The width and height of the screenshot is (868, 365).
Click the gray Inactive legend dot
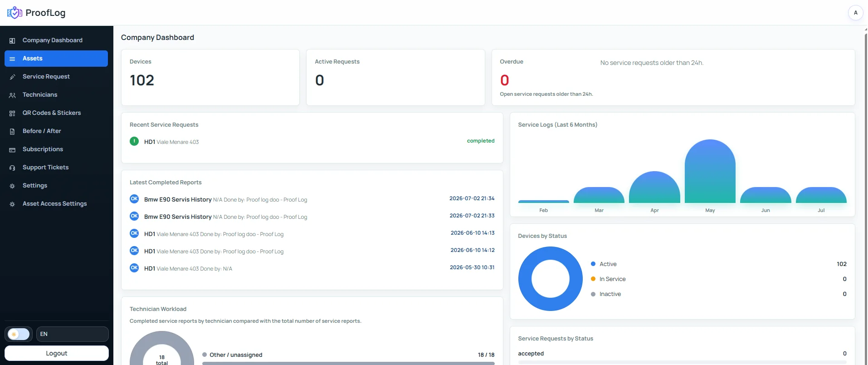click(x=593, y=294)
